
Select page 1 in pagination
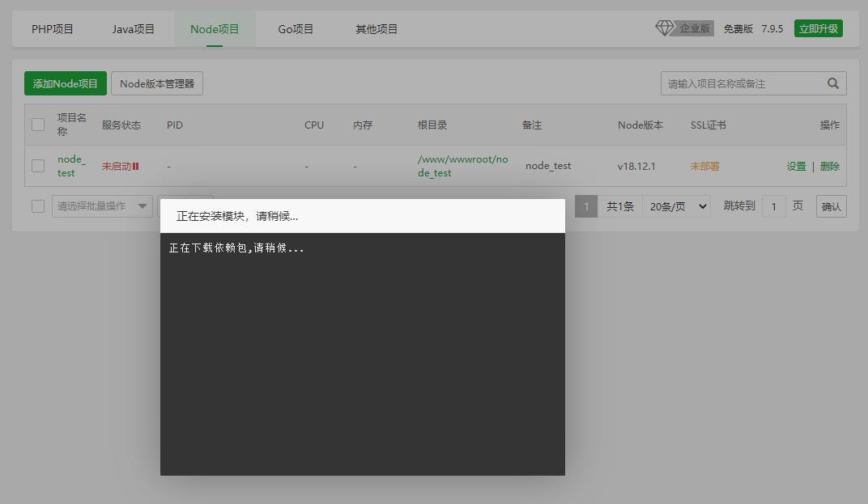585,206
